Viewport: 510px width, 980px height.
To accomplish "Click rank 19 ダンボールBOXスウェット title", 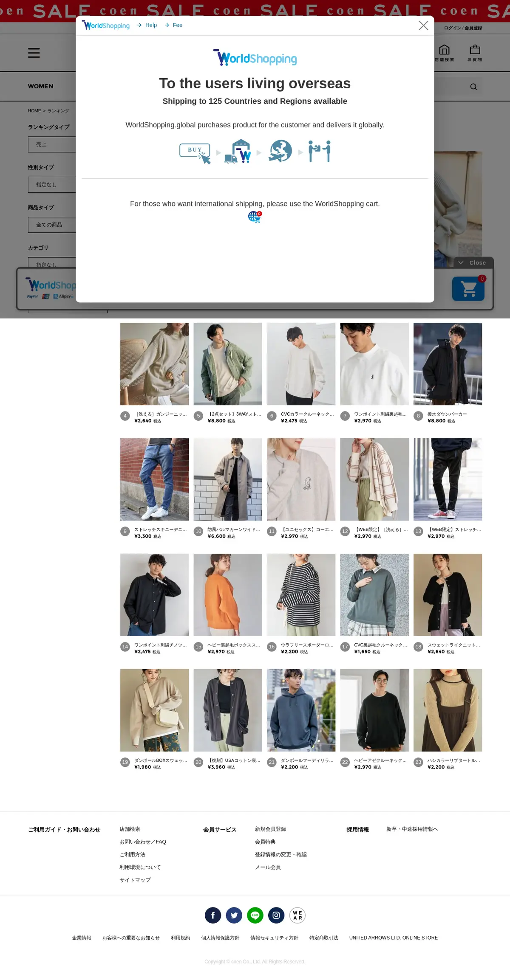I will pos(161,760).
